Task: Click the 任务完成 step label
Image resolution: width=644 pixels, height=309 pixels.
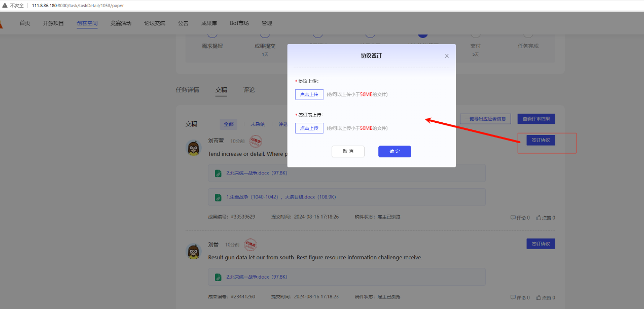Action: (528, 46)
